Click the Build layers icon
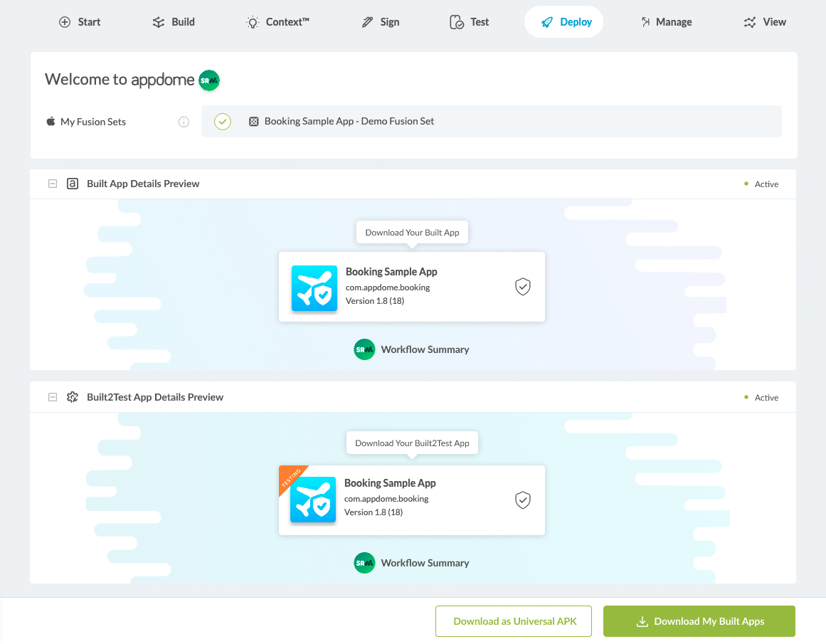This screenshot has height=644, width=826. (x=159, y=22)
